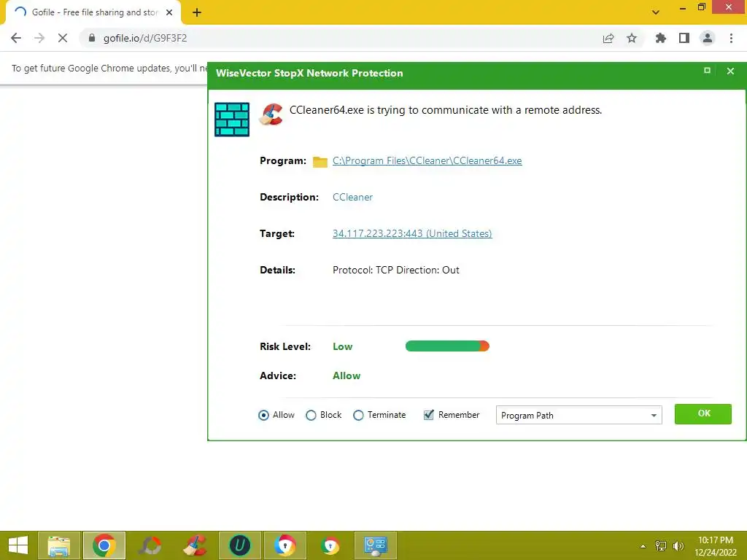Screen dimensions: 747x560
Task: Share this page from the address bar
Action: tap(608, 38)
